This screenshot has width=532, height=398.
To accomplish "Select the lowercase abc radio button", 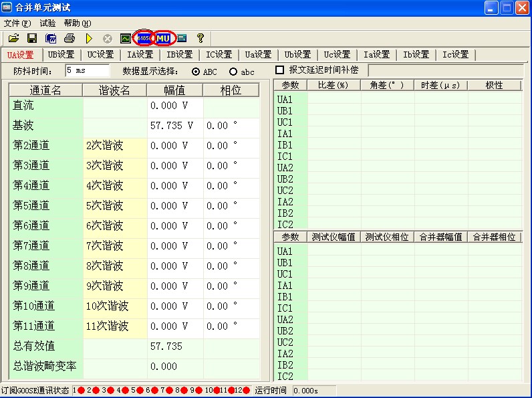I will 233,72.
